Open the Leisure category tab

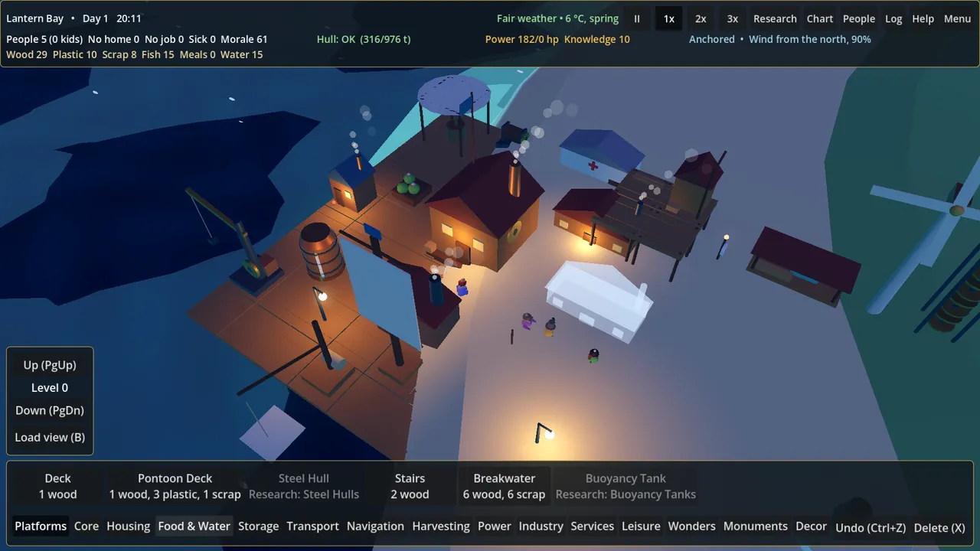(x=641, y=526)
